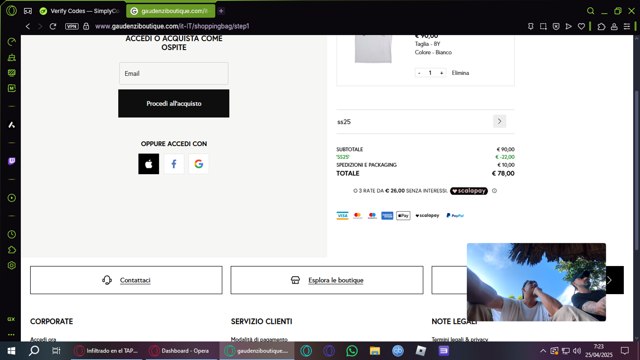Open WhatsApp from the taskbar
The width and height of the screenshot is (640, 360).
click(352, 351)
